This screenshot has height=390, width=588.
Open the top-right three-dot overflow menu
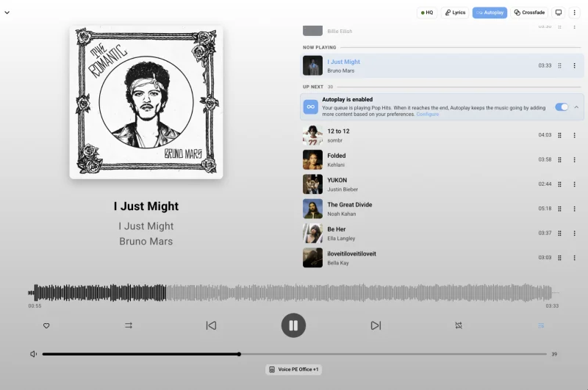574,12
